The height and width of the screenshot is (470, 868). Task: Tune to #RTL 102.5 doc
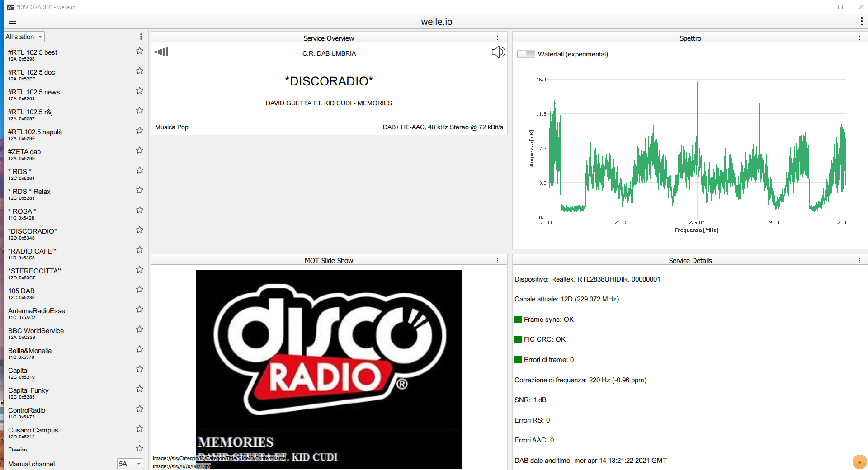point(68,75)
